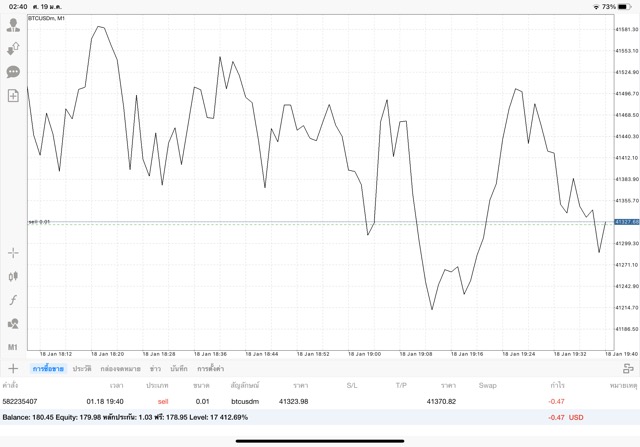Click the objects shapes icon
Screen dimensions: 640x447
click(x=13, y=324)
